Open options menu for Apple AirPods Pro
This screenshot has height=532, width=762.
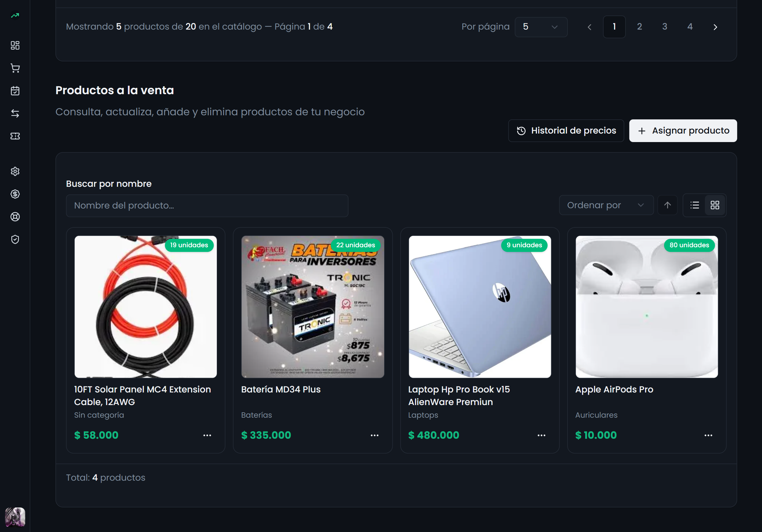pos(708,436)
